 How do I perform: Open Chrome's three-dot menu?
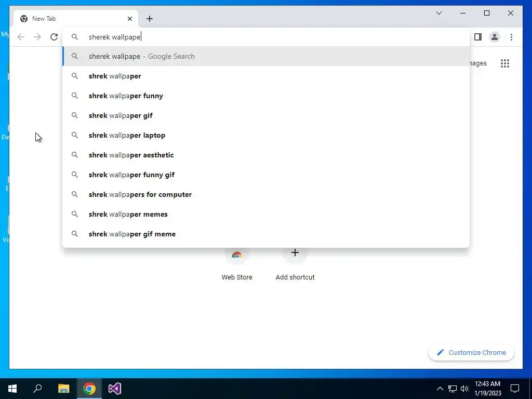click(x=511, y=37)
